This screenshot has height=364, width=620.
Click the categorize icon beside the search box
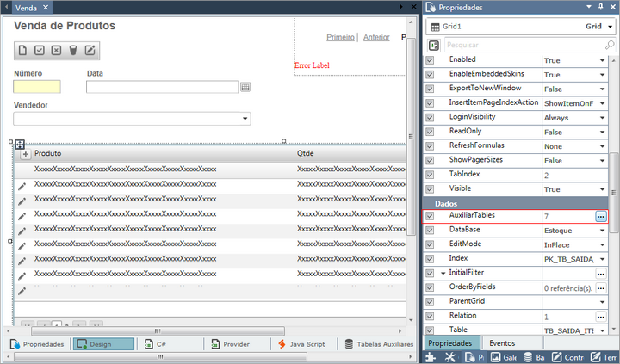click(435, 45)
